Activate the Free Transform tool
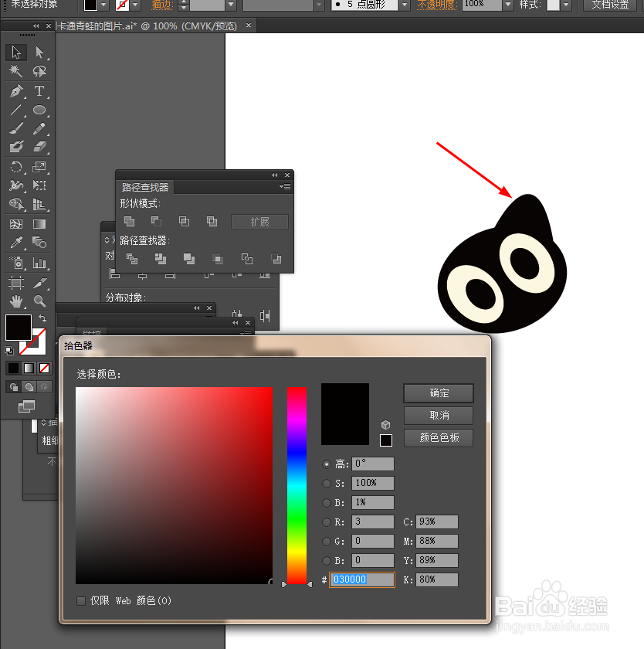Image resolution: width=644 pixels, height=649 pixels. pos(39,185)
